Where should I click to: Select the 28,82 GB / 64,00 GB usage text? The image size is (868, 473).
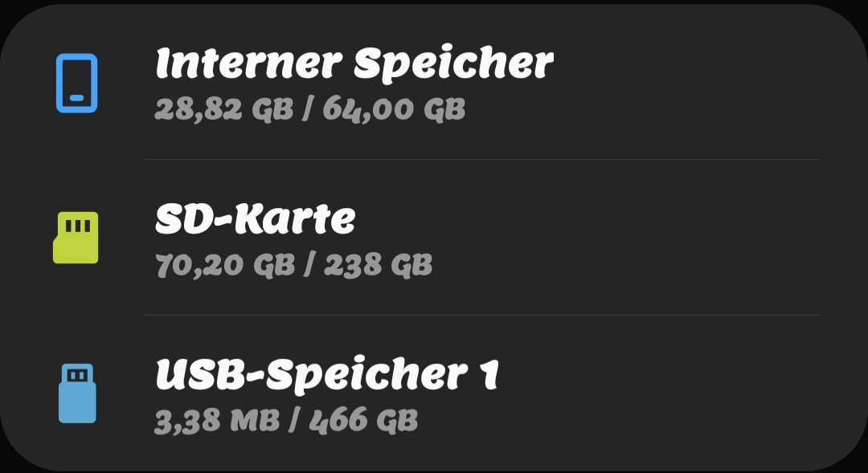tap(310, 109)
